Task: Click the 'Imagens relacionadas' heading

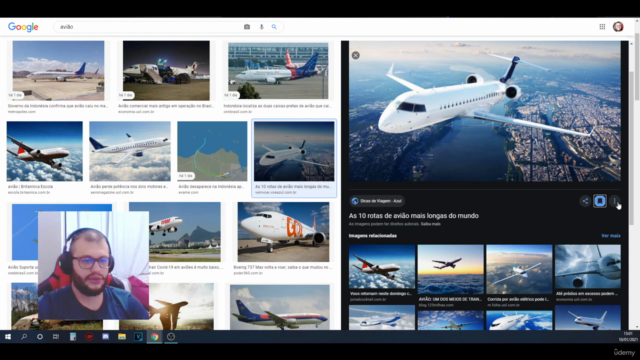Action: tap(373, 236)
